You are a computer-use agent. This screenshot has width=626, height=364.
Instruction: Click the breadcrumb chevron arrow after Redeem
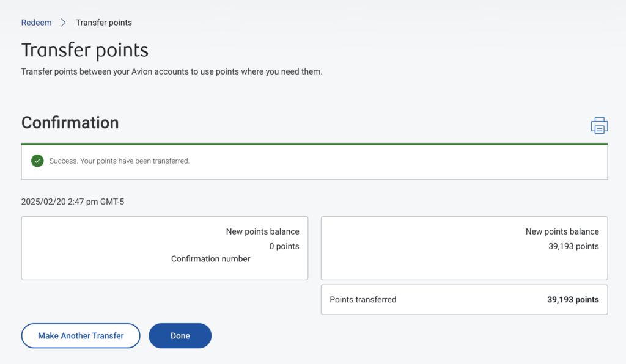[x=63, y=23]
